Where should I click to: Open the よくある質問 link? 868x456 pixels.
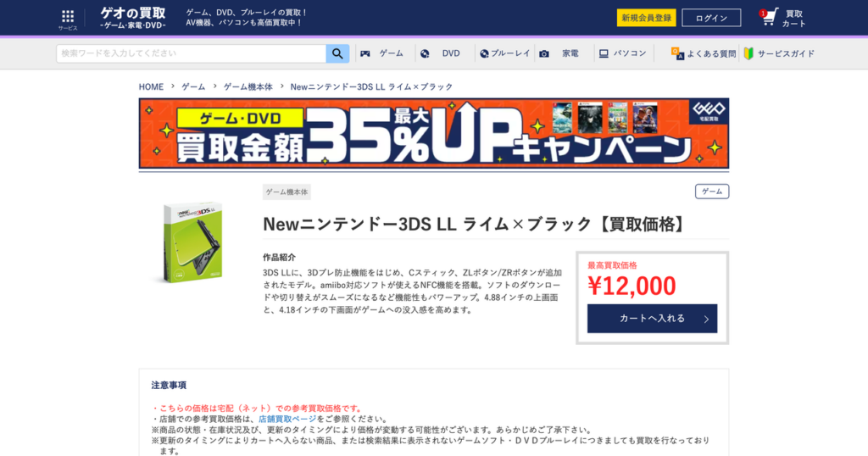point(711,53)
